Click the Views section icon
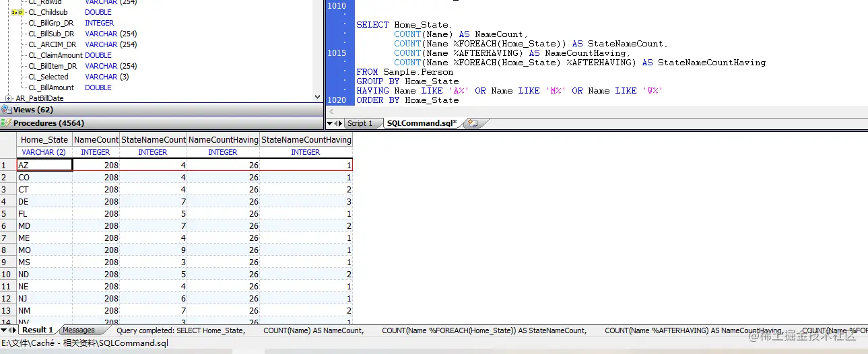868x354 pixels. coord(6,110)
